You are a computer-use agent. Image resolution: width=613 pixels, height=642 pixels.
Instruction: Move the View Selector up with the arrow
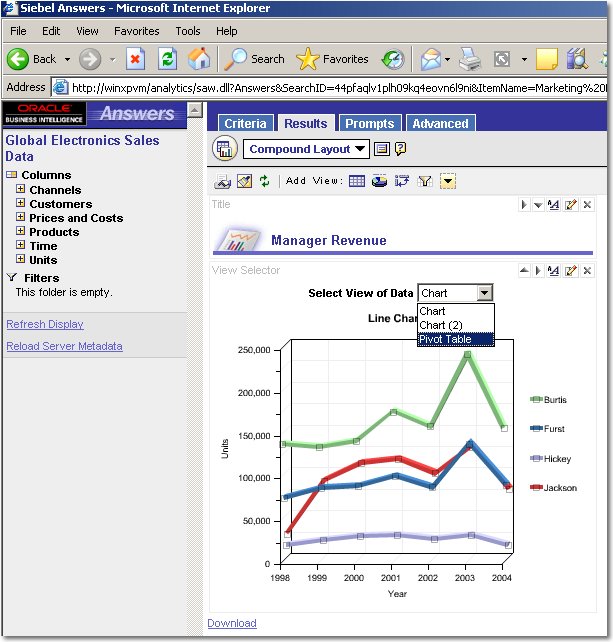coord(524,270)
